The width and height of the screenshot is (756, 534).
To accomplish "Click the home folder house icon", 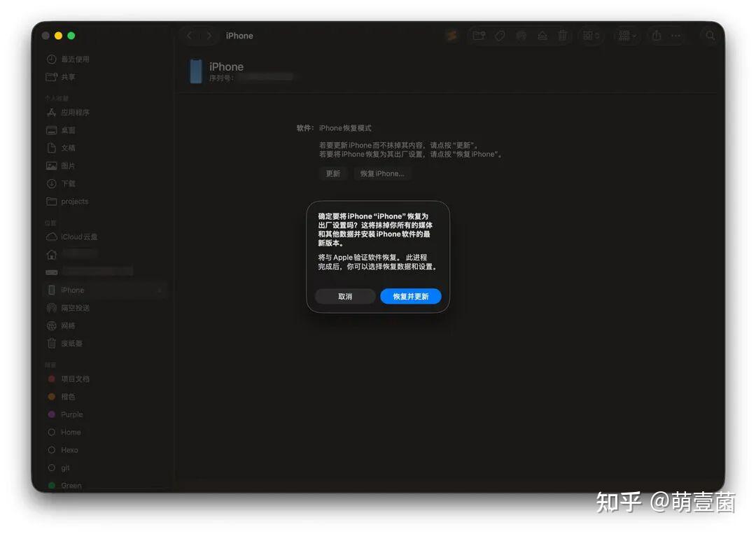I will [52, 255].
